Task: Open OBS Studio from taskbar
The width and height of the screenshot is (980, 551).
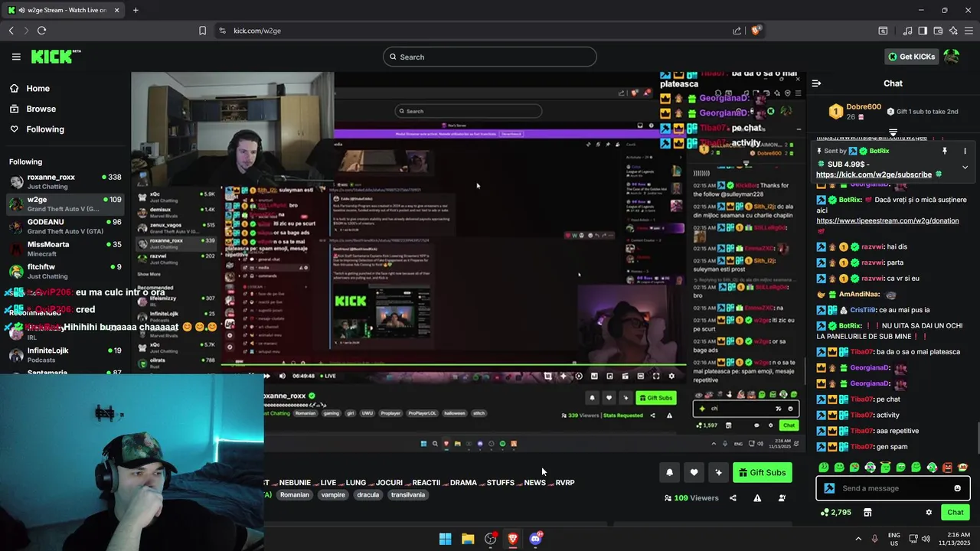Action: tap(490, 539)
